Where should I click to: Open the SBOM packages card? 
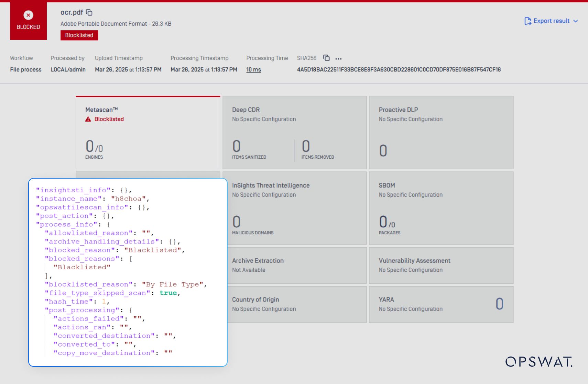click(x=441, y=208)
